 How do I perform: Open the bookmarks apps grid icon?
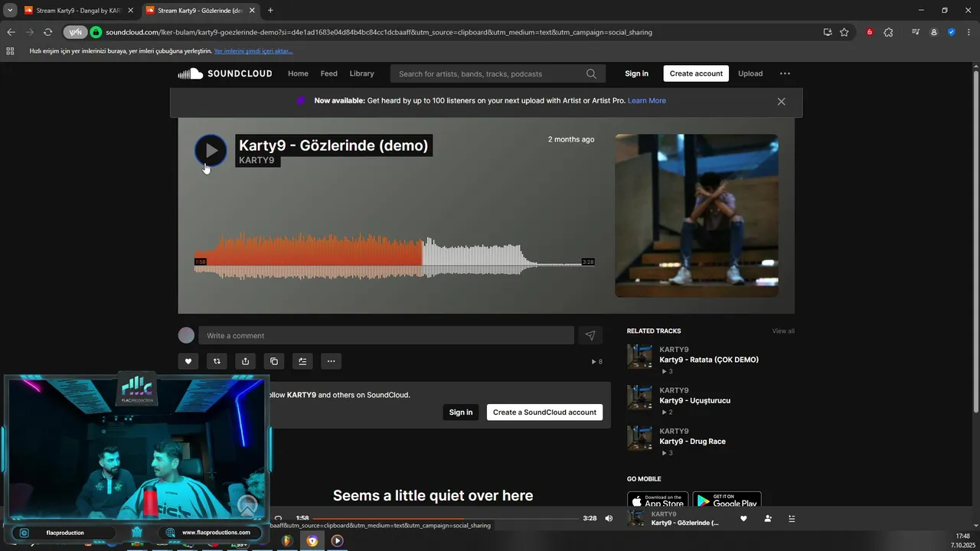[x=10, y=51]
